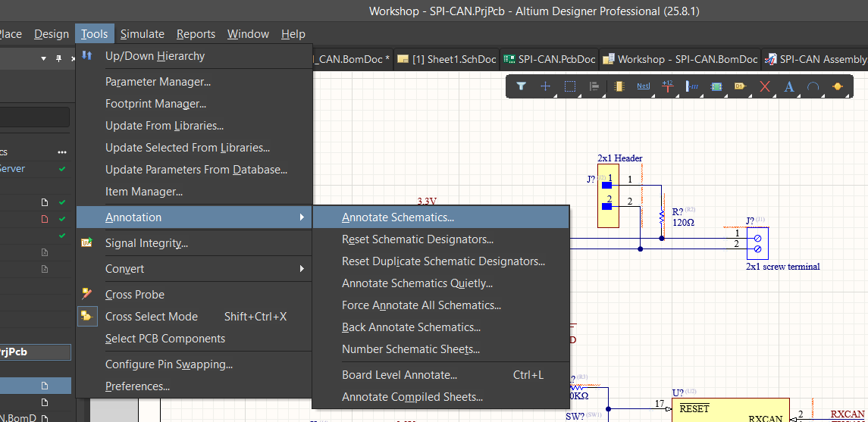Place a port using the D1 icon
This screenshot has width=868, height=422.
click(x=740, y=86)
